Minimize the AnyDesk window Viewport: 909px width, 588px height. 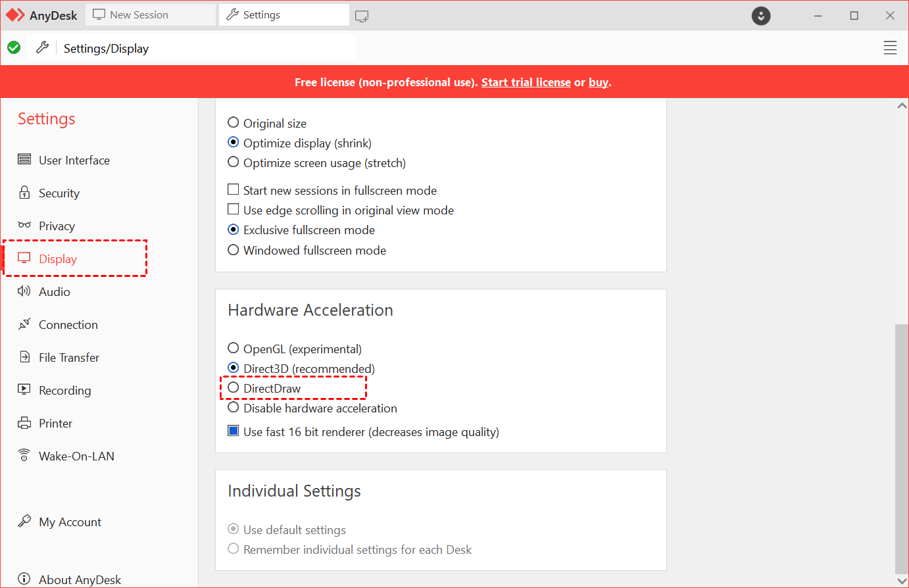click(818, 16)
